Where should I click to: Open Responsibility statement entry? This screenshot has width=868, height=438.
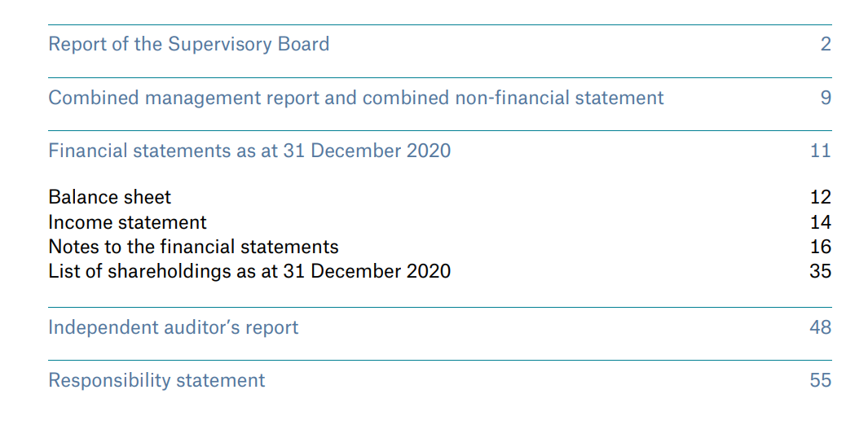[156, 380]
